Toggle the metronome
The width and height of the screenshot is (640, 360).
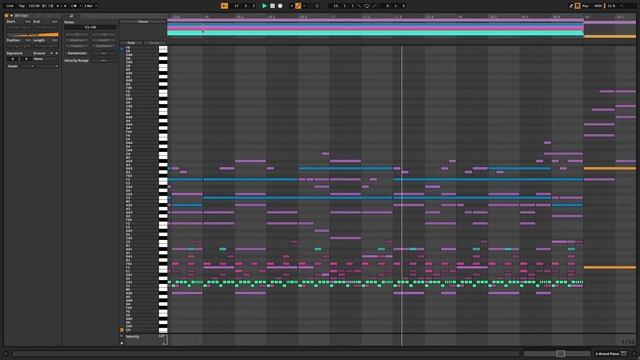[x=74, y=6]
